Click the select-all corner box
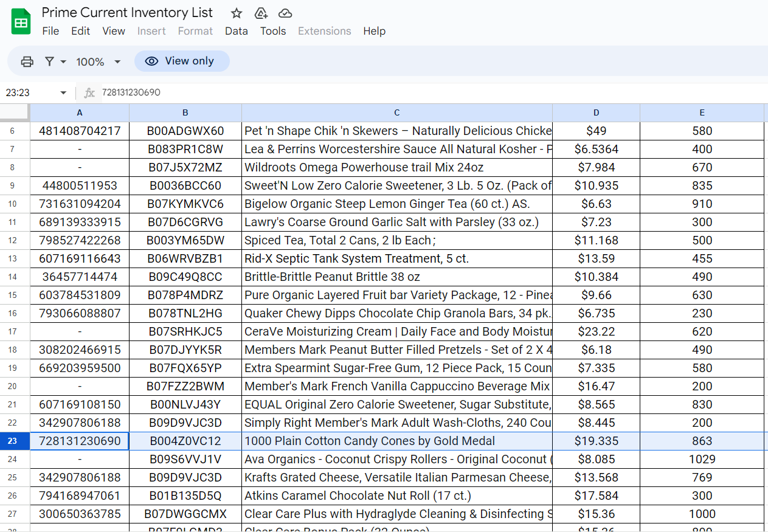The image size is (768, 532). tap(15, 112)
